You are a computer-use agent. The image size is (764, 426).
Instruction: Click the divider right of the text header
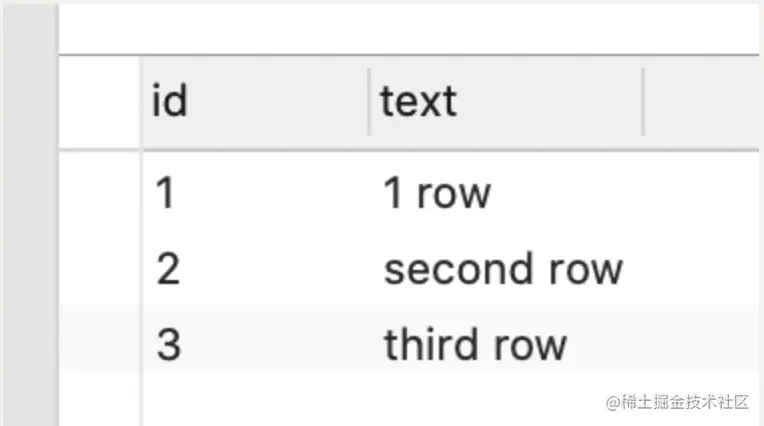[643, 101]
